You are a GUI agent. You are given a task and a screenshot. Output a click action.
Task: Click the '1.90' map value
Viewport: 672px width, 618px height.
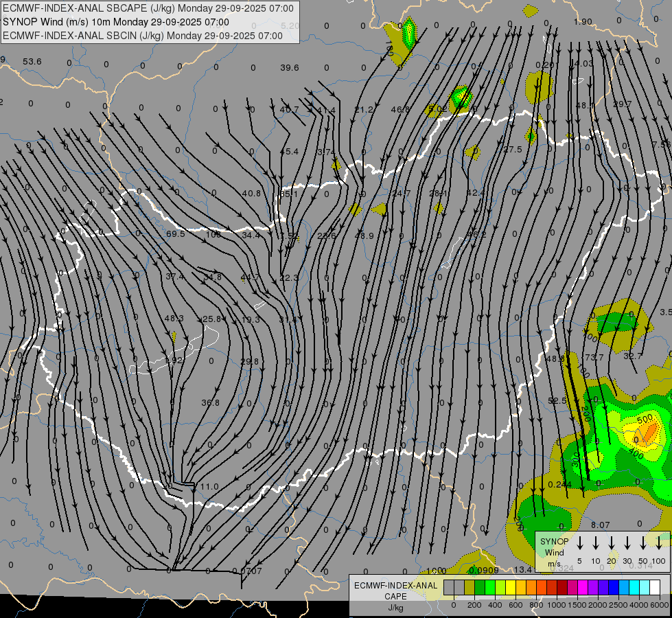pos(583,22)
